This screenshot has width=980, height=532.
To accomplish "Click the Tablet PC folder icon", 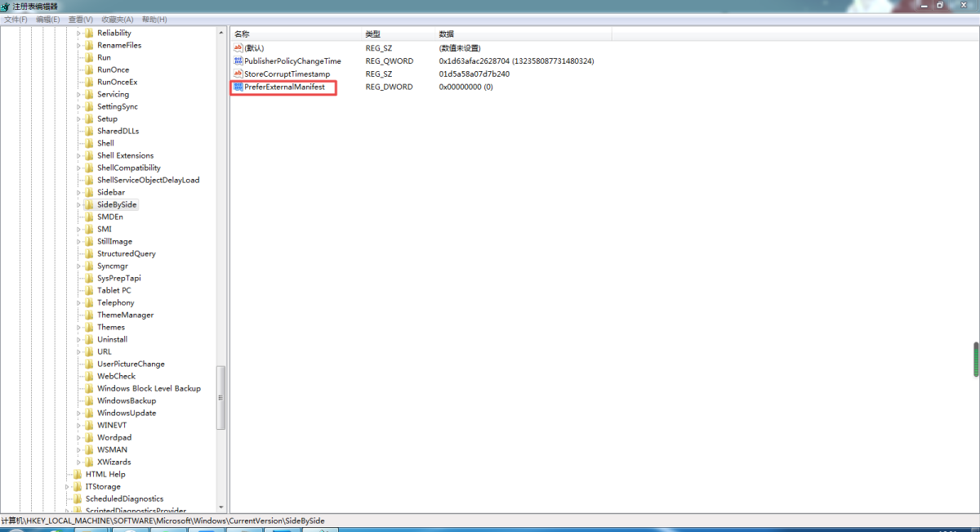I will click(89, 290).
